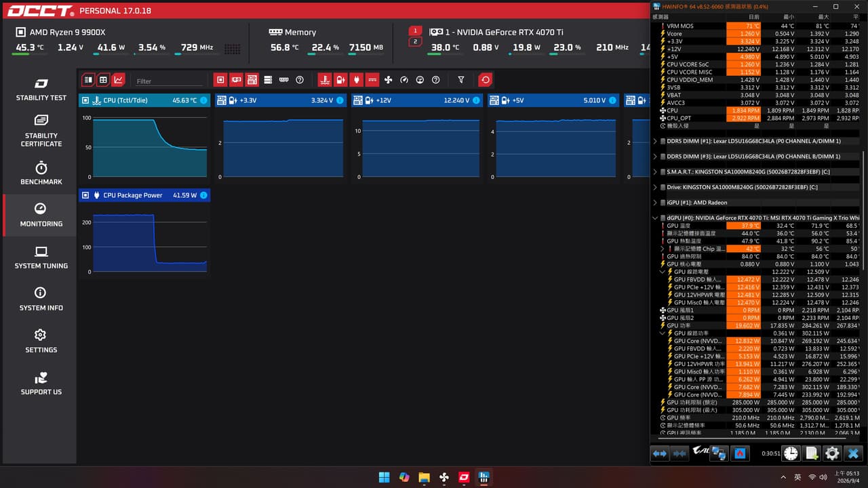Viewport: 868px width, 488px height.
Task: Go to the Benchmark section
Action: [x=41, y=173]
